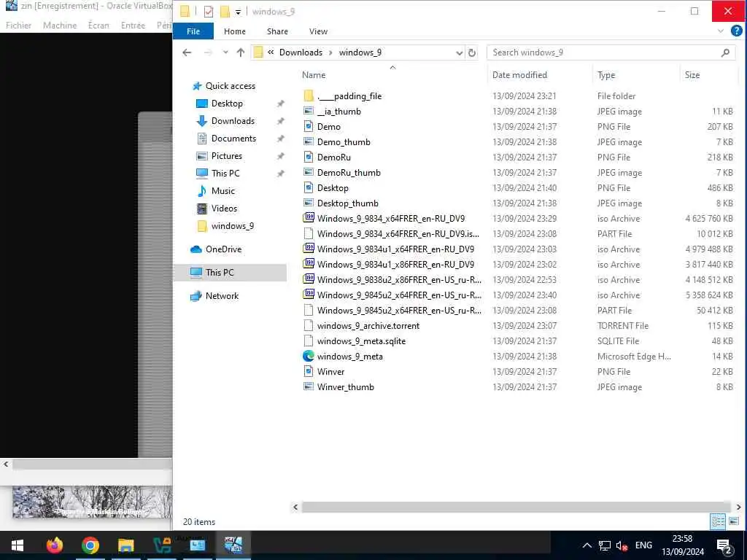The width and height of the screenshot is (747, 560).
Task: Open File Explorer from the taskbar
Action: (125, 545)
